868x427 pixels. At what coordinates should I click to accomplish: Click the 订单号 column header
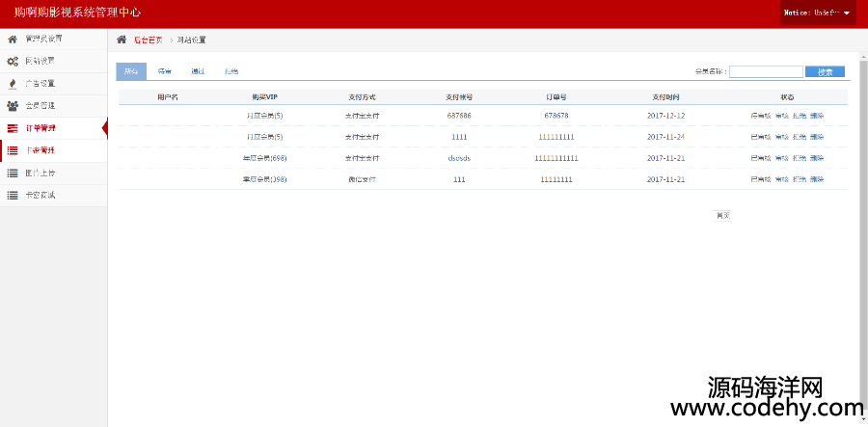point(556,96)
